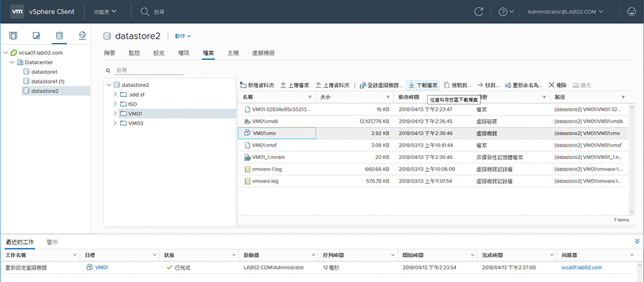Open 狀態 column dropdown arrow
This screenshot has height=282, width=644.
(x=233, y=256)
